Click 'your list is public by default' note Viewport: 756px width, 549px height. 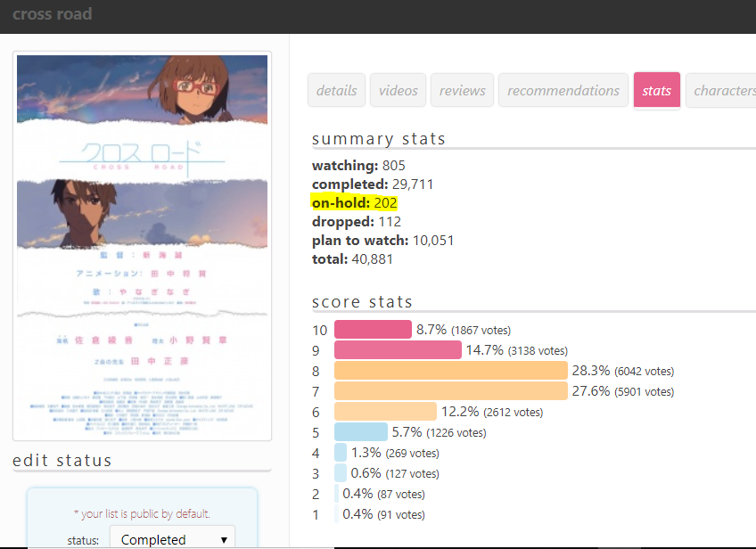[142, 514]
